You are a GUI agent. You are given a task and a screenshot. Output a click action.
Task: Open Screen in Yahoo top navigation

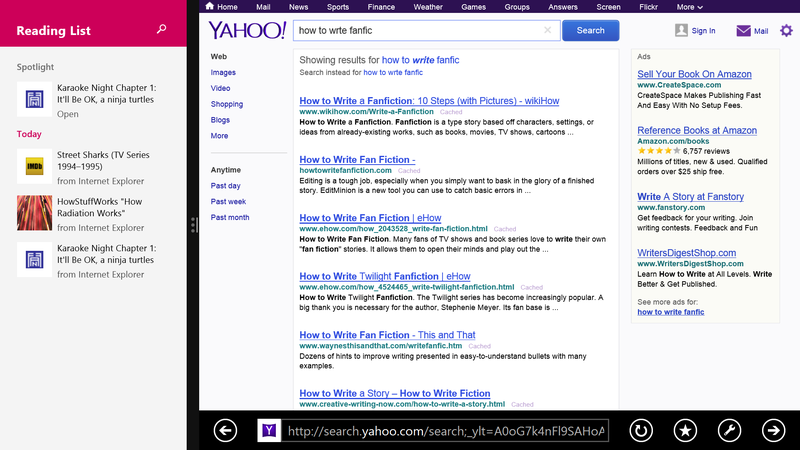608,7
